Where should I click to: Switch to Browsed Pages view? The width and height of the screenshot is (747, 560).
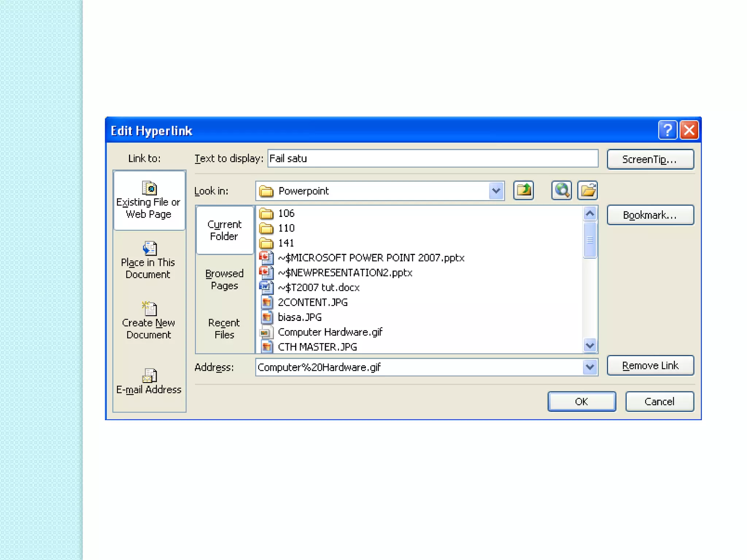click(x=224, y=279)
